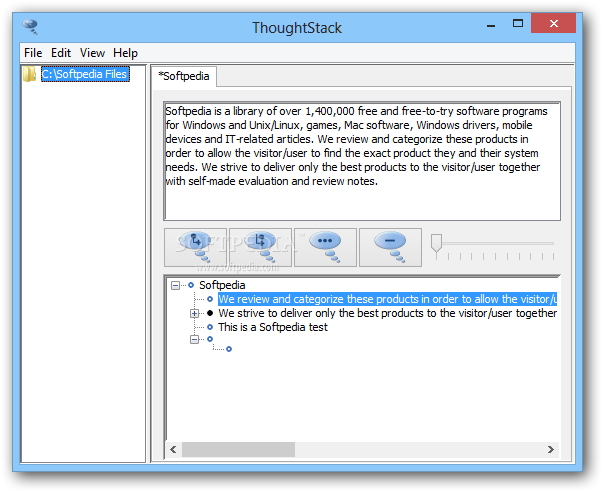Switch to the *Softpedia tab
The width and height of the screenshot is (603, 492).
tap(184, 76)
